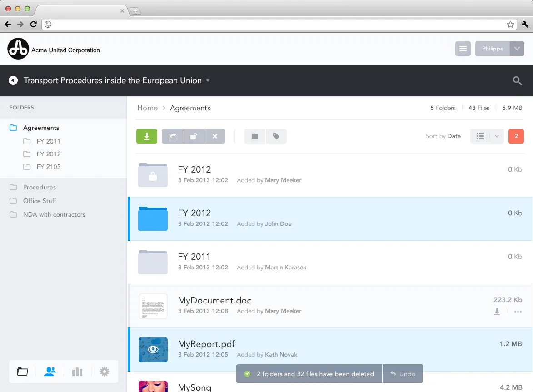Click the deletion confirmation message
The width and height of the screenshot is (533, 392).
pos(309,374)
